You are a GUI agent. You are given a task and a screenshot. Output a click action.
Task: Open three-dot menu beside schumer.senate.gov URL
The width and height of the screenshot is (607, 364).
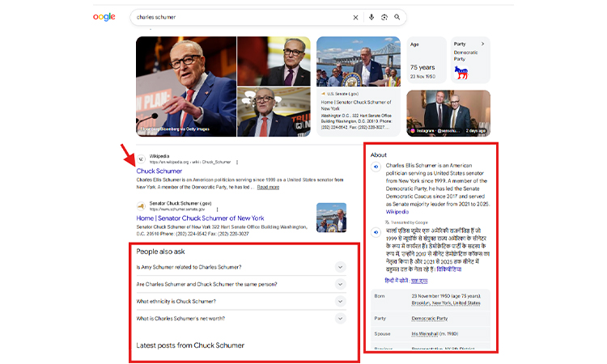pos(217,210)
